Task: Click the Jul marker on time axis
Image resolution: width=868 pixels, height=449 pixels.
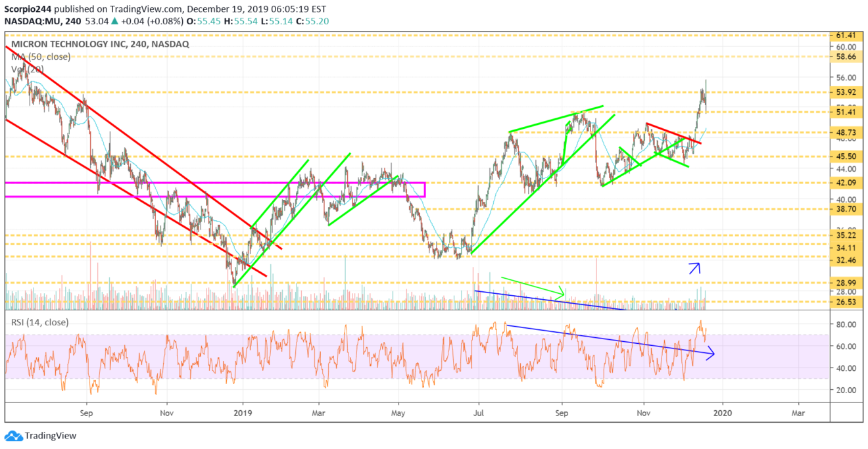Action: pos(479,414)
